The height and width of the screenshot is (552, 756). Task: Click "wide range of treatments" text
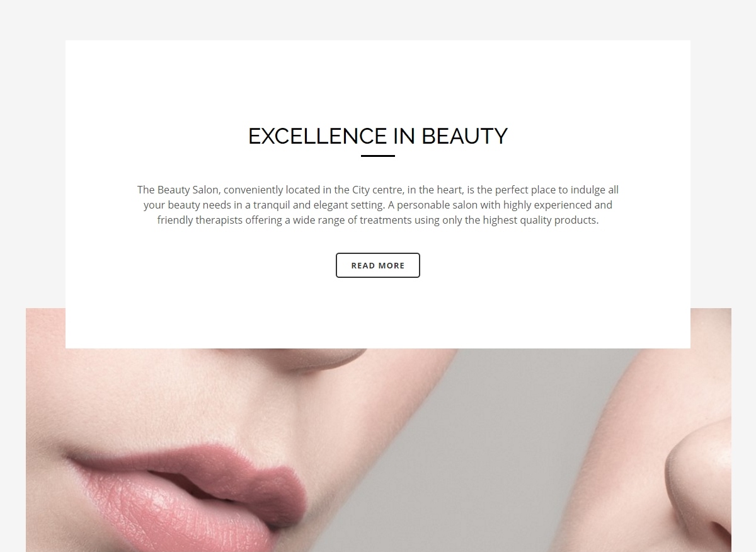(354, 220)
